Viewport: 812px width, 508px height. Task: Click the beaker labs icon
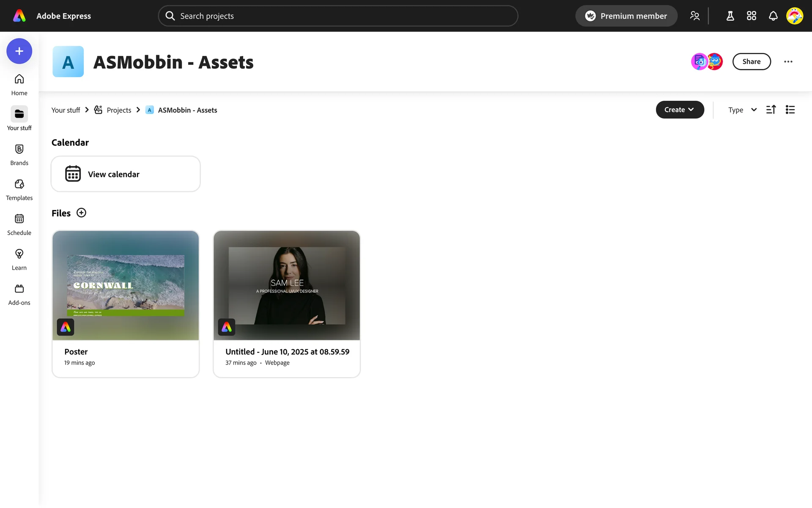(730, 16)
